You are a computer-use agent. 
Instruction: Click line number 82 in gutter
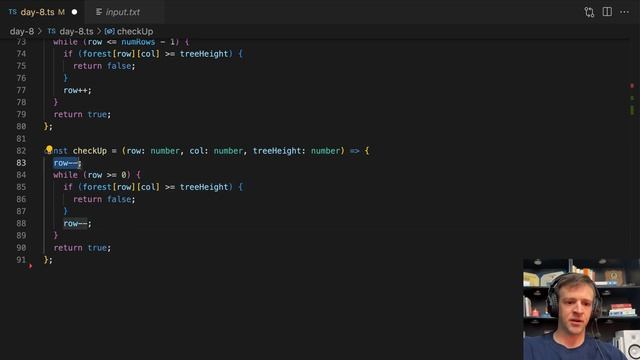point(21,151)
